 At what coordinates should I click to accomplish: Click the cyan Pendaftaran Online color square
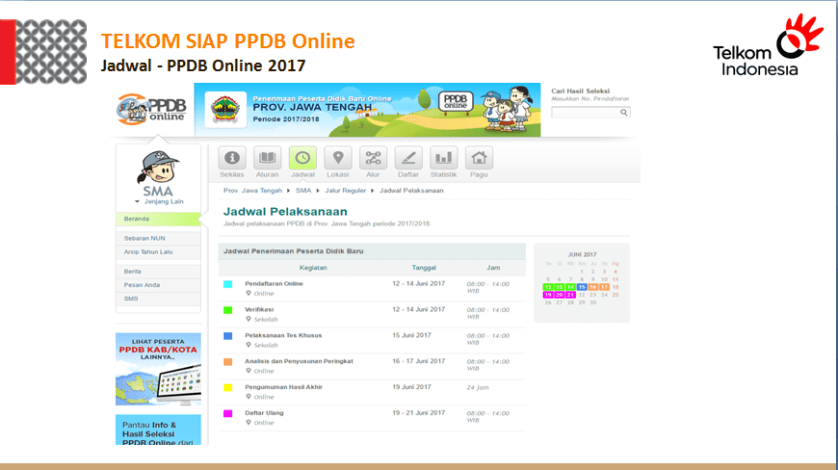click(228, 284)
